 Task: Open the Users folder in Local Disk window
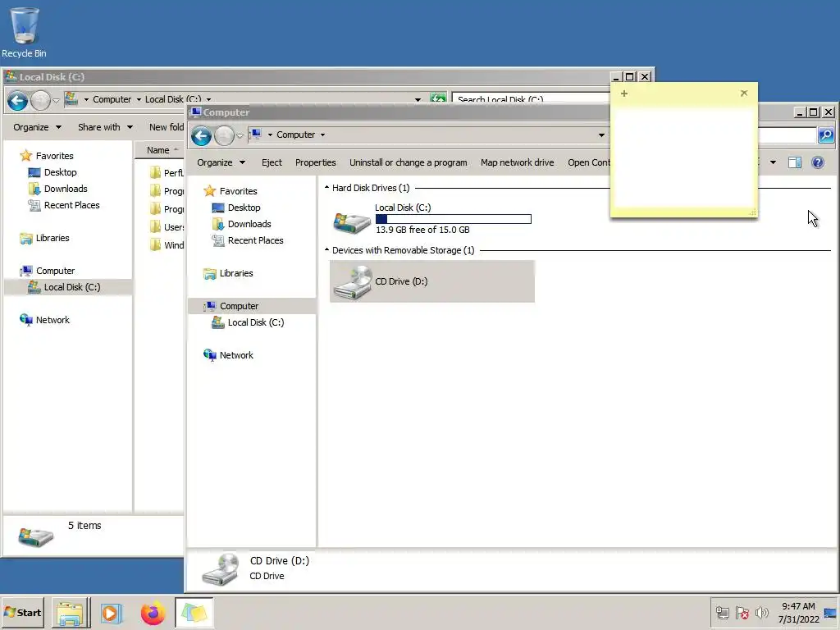coord(167,227)
